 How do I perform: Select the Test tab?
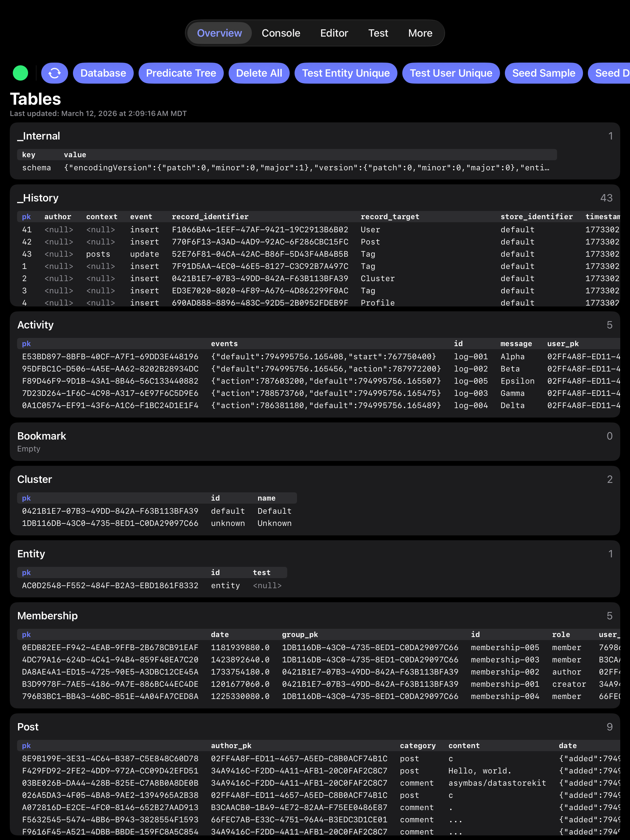[x=378, y=33]
